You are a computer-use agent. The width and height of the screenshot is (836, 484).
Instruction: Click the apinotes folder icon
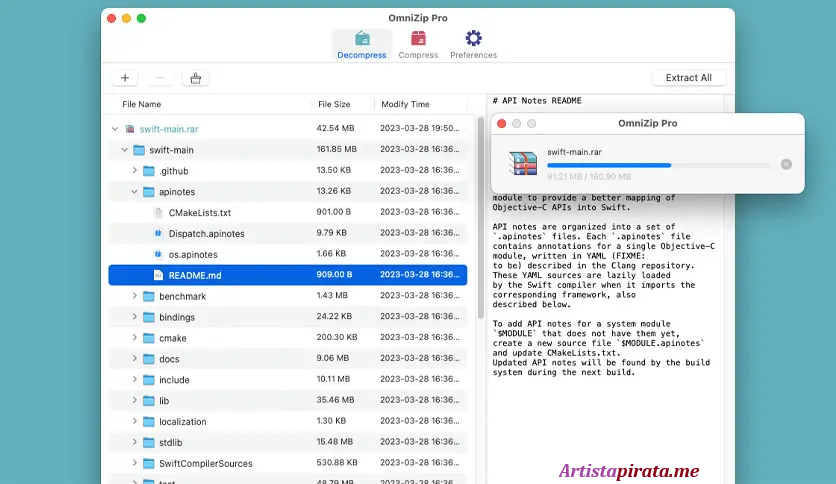click(149, 191)
